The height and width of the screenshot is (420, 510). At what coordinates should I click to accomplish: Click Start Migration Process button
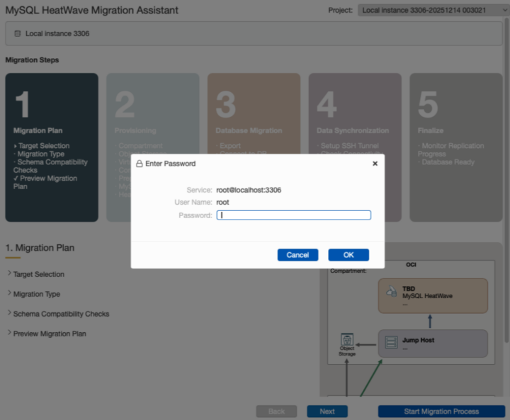tap(441, 412)
